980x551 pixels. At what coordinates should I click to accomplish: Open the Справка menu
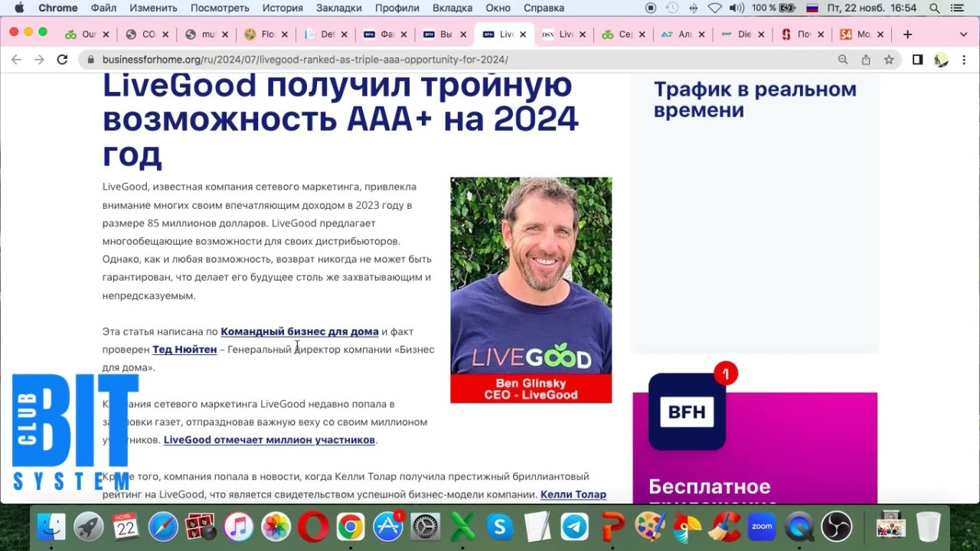[x=544, y=8]
